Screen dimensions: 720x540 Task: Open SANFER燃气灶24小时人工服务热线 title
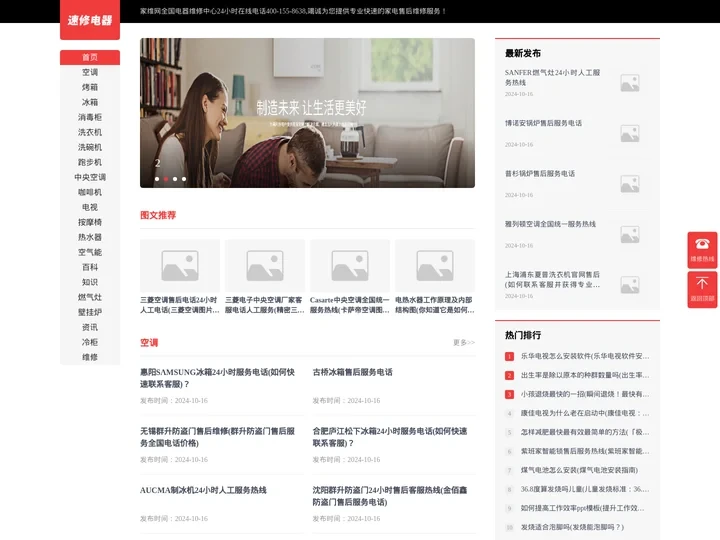(552, 78)
